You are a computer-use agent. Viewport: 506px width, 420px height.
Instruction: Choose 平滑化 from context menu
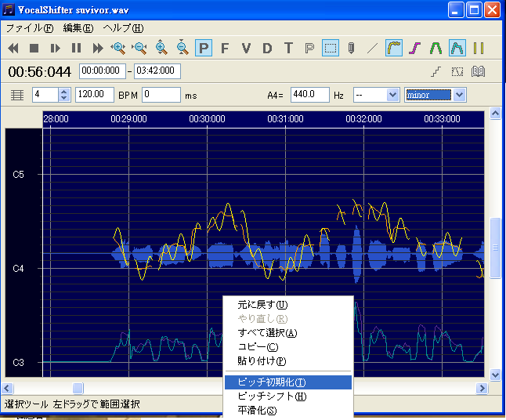coord(288,411)
